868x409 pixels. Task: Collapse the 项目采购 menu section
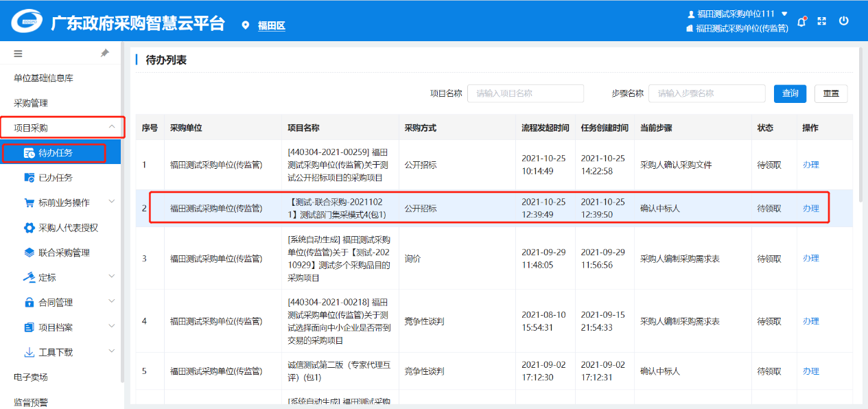pos(111,127)
